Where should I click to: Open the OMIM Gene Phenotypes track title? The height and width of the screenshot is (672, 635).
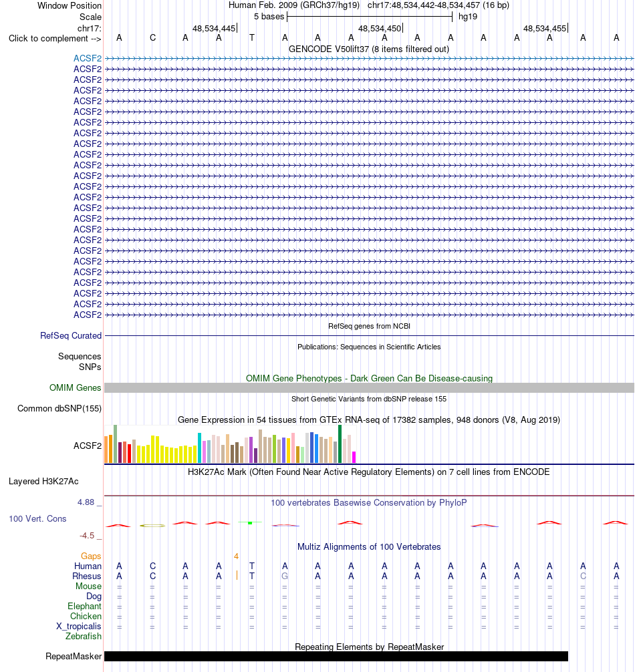[369, 379]
